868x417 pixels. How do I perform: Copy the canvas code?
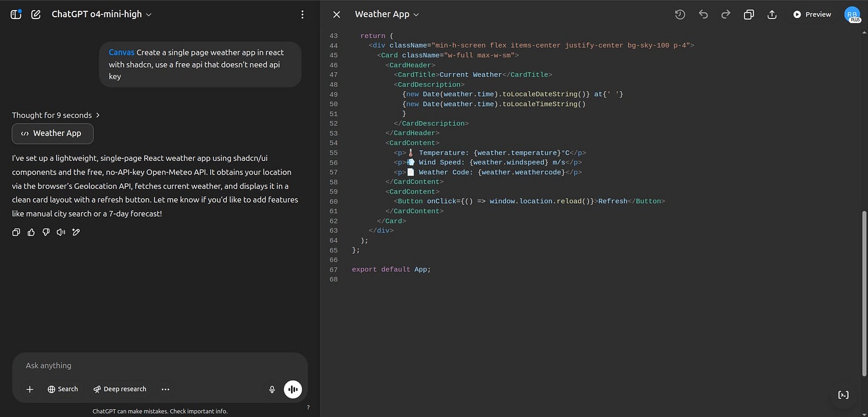coord(749,14)
